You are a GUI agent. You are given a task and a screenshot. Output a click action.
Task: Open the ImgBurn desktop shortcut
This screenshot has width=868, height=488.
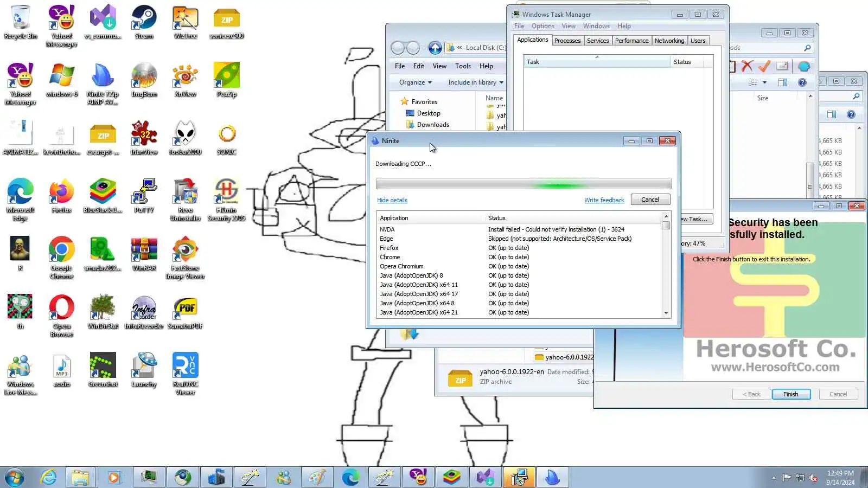pos(144,80)
